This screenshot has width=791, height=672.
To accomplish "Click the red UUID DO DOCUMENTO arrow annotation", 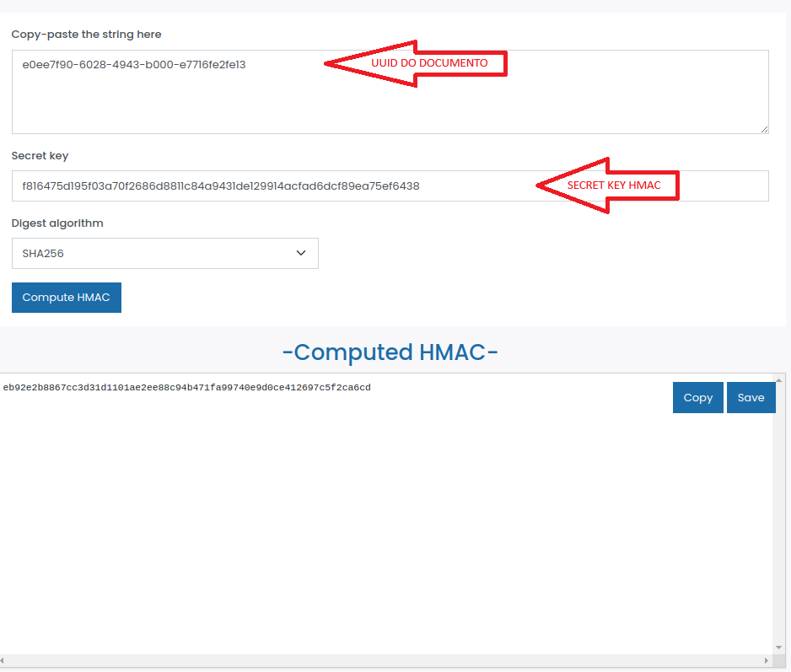I will pyautogui.click(x=417, y=63).
